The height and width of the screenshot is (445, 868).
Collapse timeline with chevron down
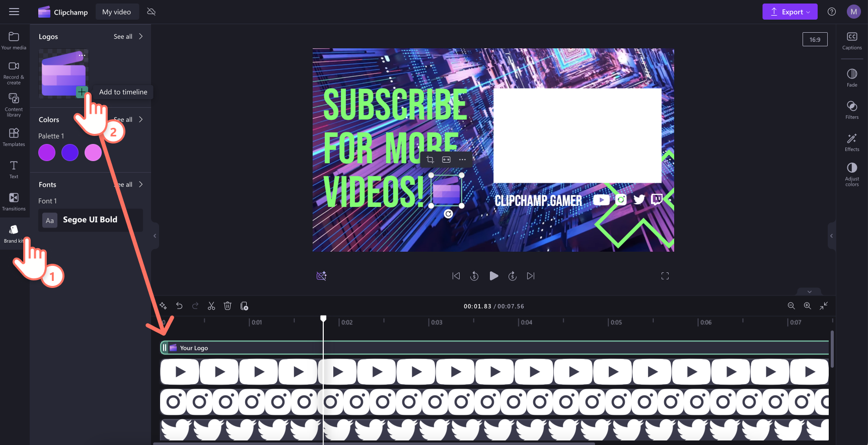(810, 291)
